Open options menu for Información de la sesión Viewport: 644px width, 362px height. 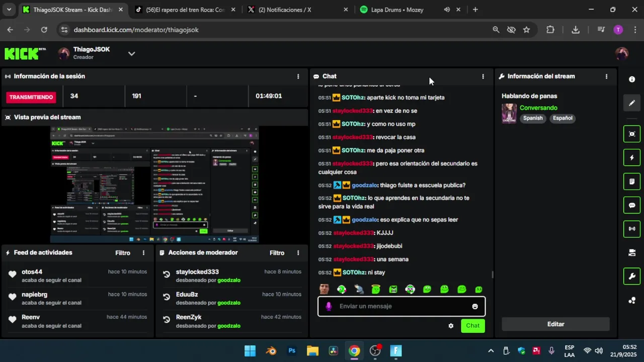tap(298, 76)
